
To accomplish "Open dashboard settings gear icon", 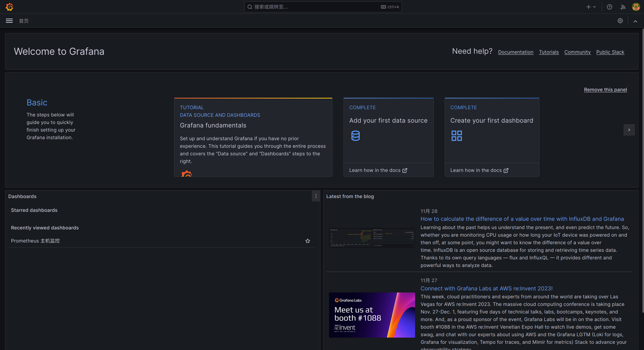I will (x=620, y=21).
